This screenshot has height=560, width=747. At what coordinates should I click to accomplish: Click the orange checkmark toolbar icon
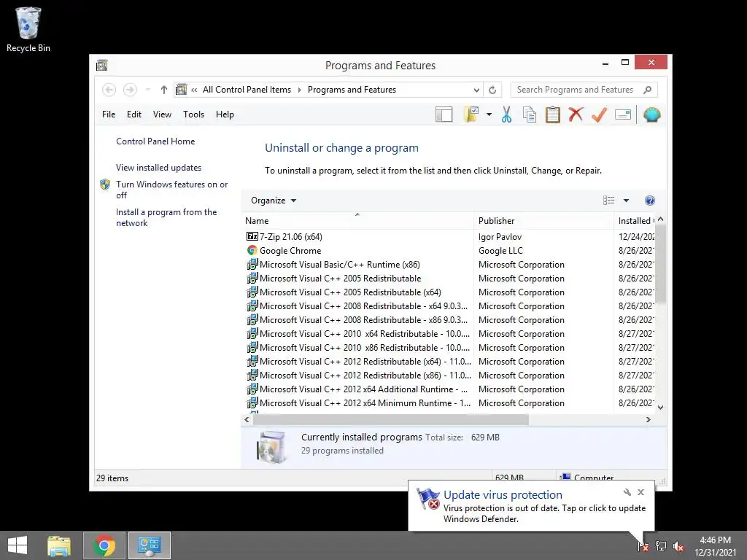(x=600, y=114)
